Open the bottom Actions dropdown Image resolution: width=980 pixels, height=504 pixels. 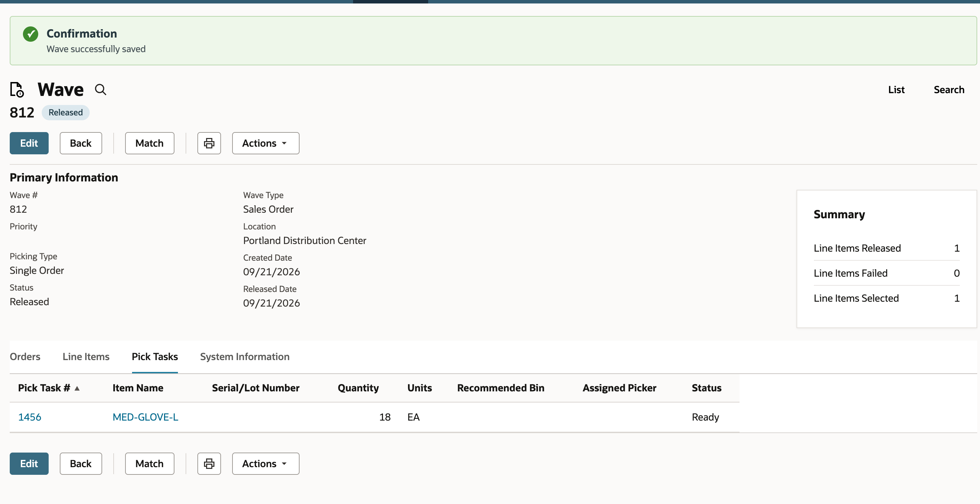point(266,463)
